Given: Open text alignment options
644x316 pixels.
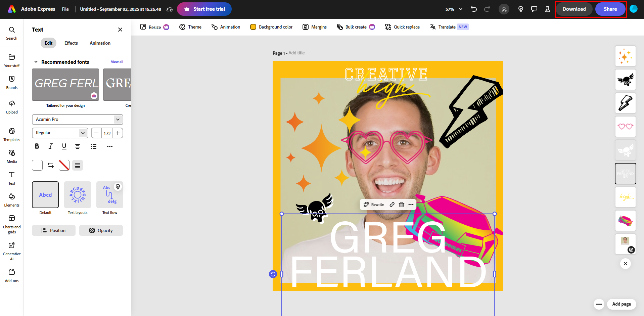Looking at the screenshot, I should [x=78, y=146].
